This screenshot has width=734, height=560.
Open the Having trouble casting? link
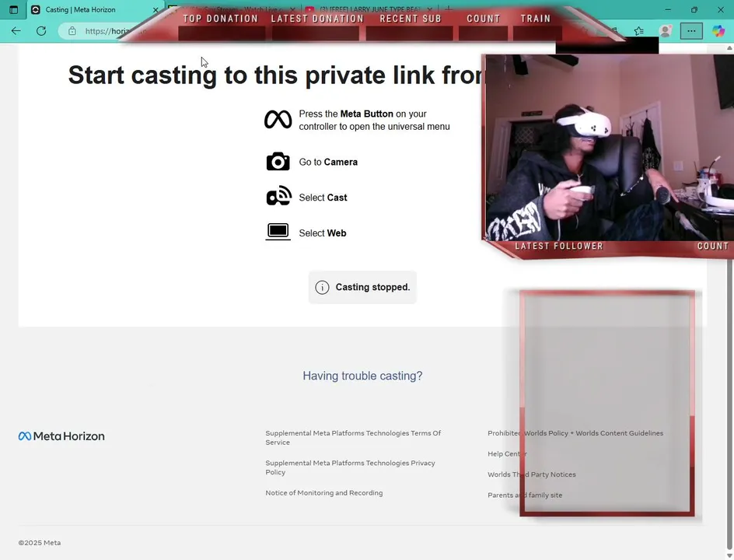(362, 376)
